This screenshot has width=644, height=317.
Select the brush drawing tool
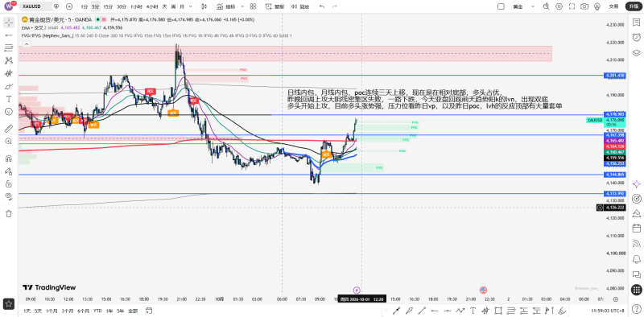(x=9, y=86)
